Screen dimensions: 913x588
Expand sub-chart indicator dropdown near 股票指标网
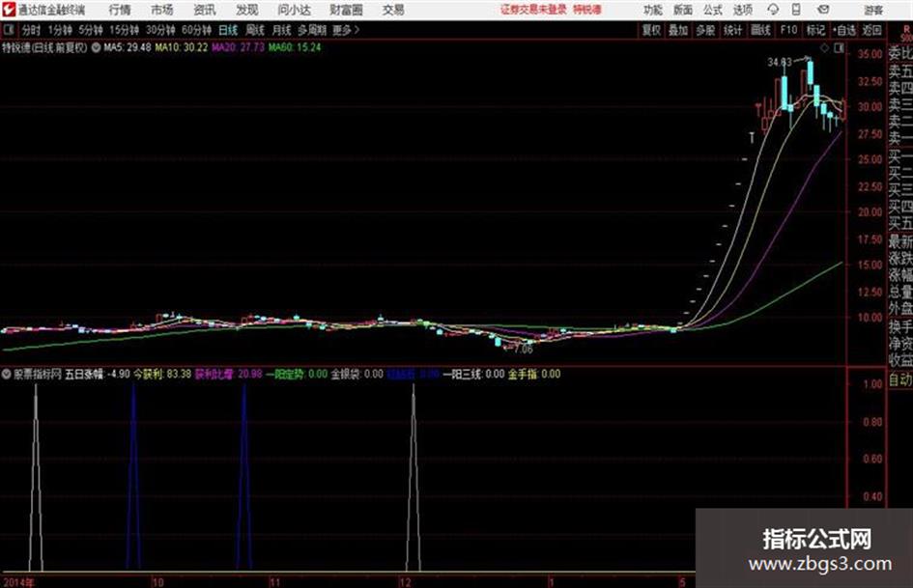pyautogui.click(x=6, y=375)
